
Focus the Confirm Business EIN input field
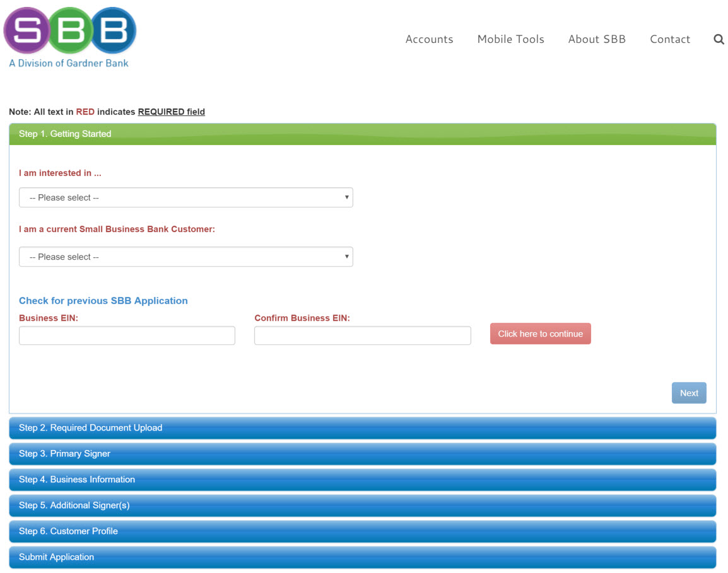click(x=363, y=335)
